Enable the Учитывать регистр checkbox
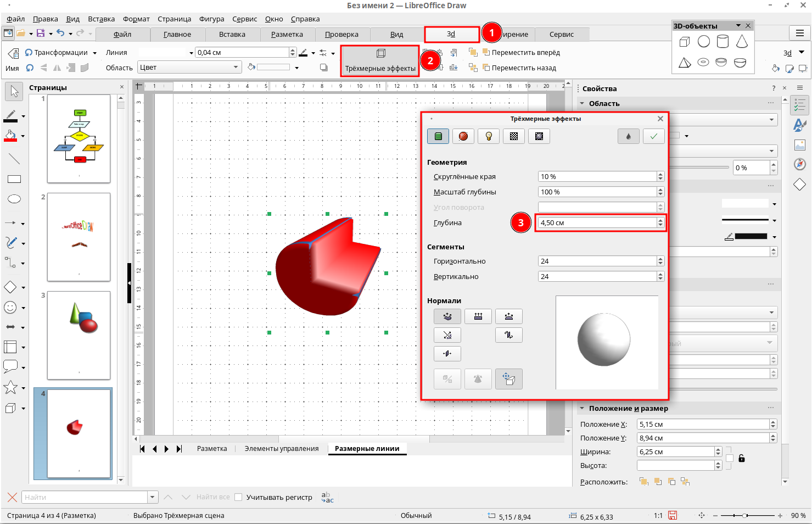Viewport: 812px width, 524px height. coord(238,497)
